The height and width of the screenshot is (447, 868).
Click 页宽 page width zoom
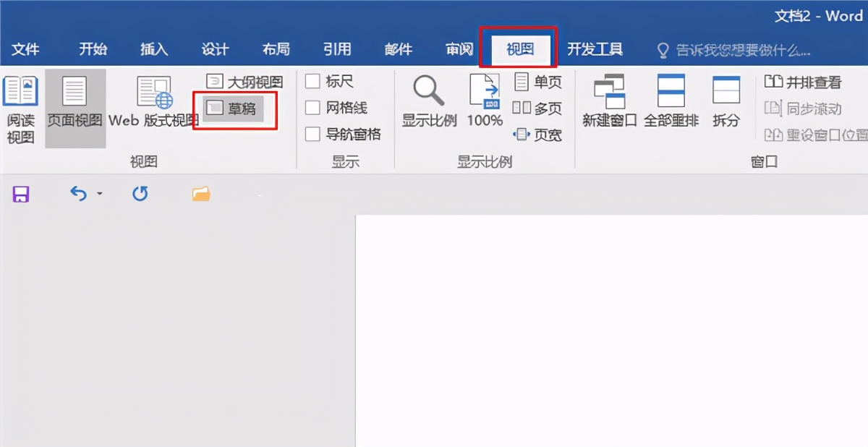tap(536, 135)
